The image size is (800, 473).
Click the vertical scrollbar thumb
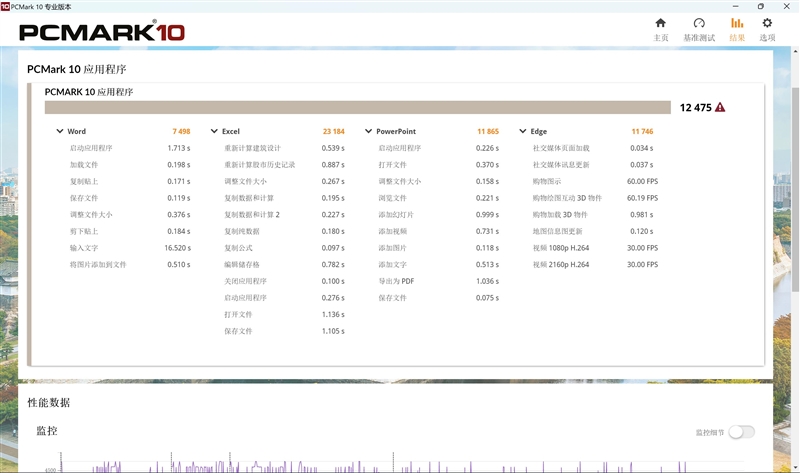795,189
